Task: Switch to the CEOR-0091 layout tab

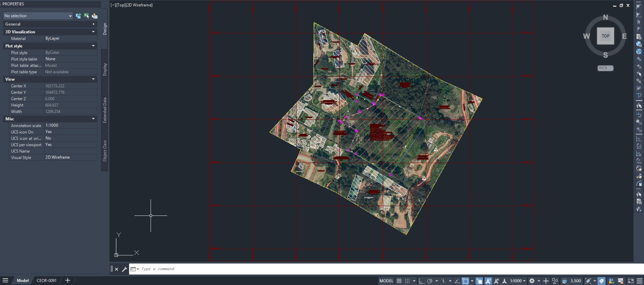Action: pos(47,281)
